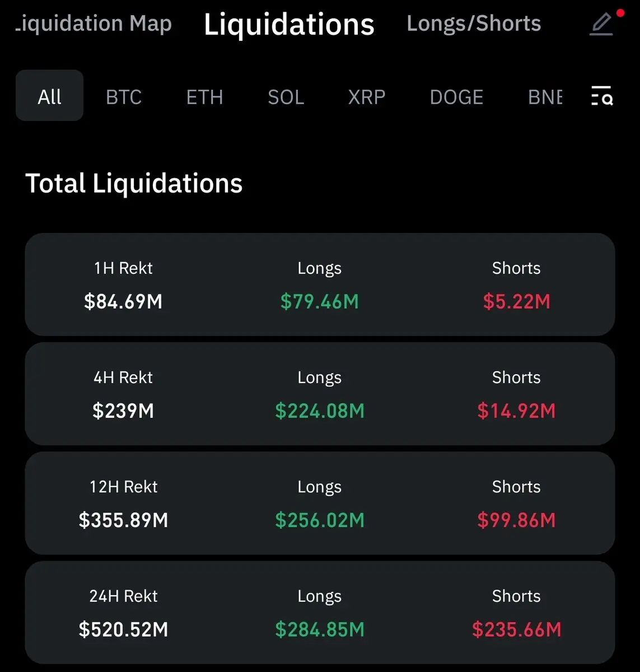Viewport: 640px width, 672px height.
Task: Open the coin search list icon
Action: click(602, 96)
